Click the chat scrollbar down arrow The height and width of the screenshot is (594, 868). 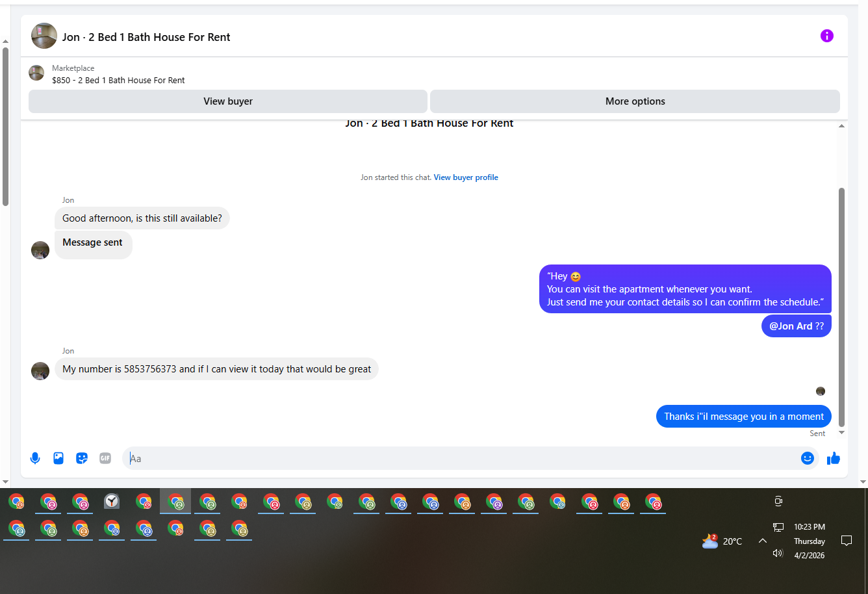(842, 433)
